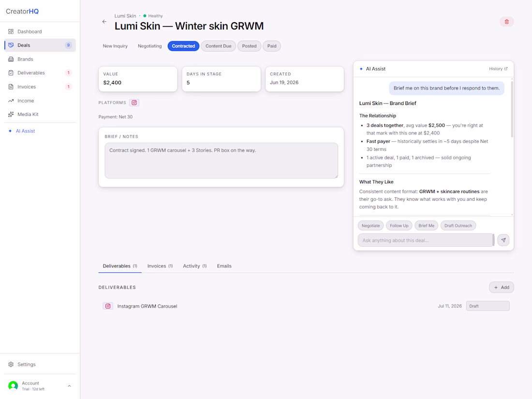Click the AI Assist sparkle icon in sidebar

(10, 131)
